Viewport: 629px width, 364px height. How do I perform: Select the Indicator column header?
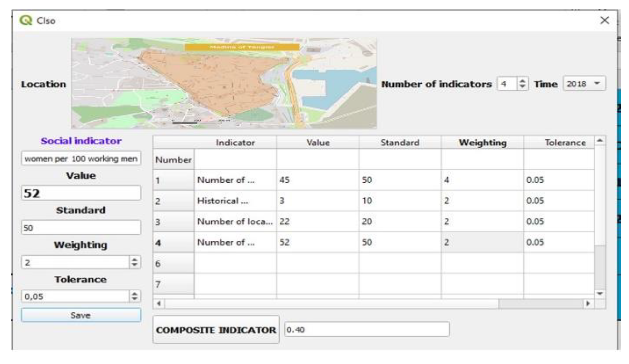235,143
